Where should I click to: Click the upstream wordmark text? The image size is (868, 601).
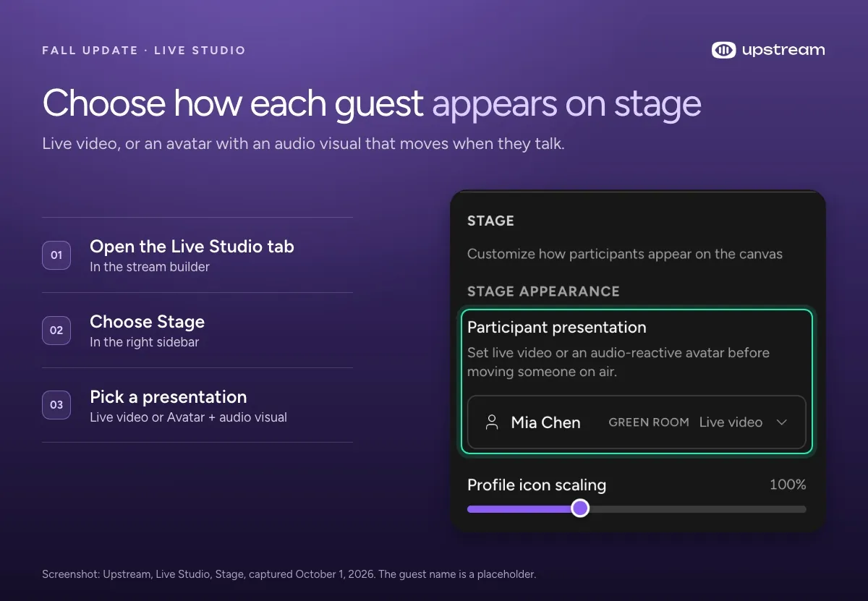click(x=783, y=50)
